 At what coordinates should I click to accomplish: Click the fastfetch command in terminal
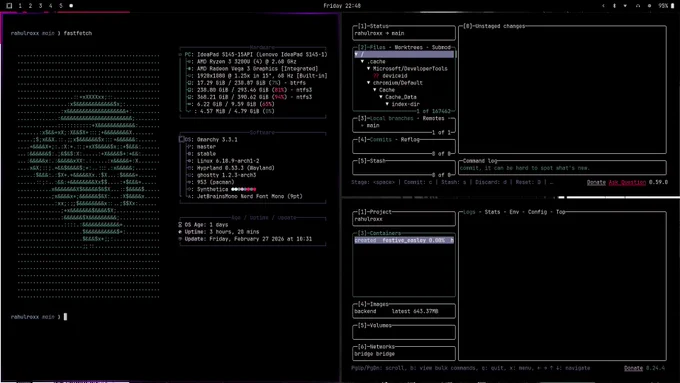[78, 33]
